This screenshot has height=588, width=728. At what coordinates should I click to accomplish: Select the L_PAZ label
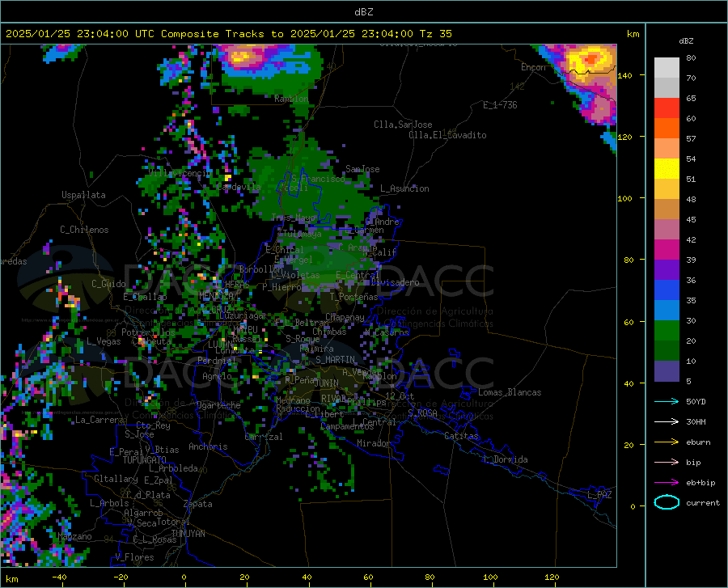click(x=599, y=495)
